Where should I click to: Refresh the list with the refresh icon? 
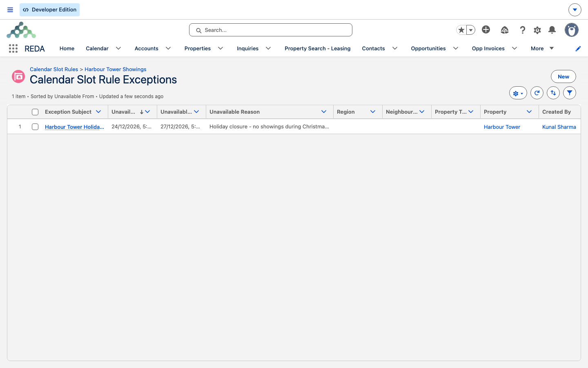(537, 93)
